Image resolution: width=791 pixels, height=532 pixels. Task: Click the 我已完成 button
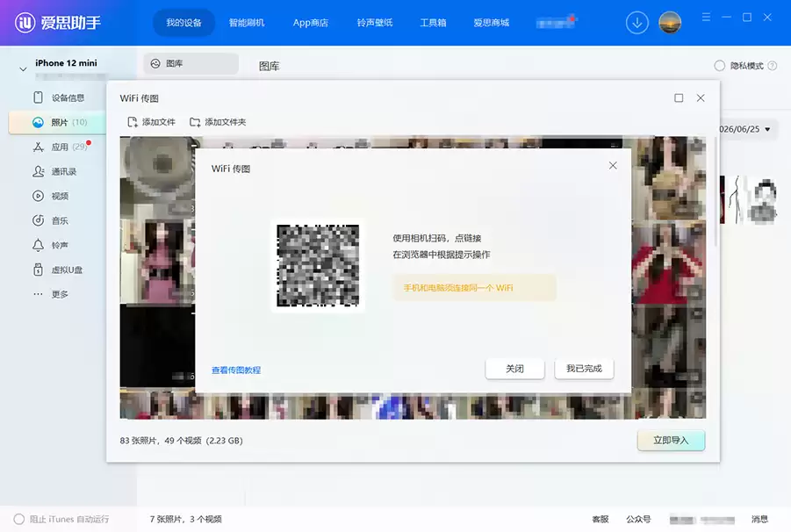point(584,369)
